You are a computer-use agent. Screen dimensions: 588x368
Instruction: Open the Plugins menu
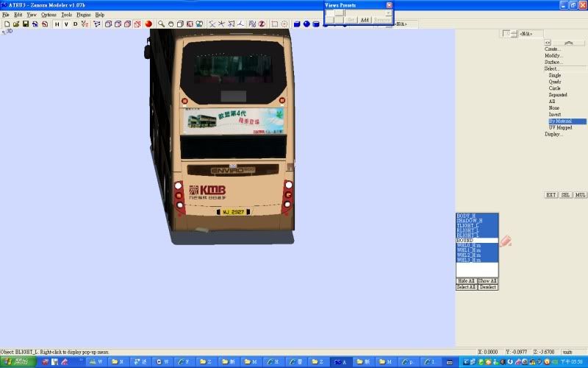(x=83, y=15)
